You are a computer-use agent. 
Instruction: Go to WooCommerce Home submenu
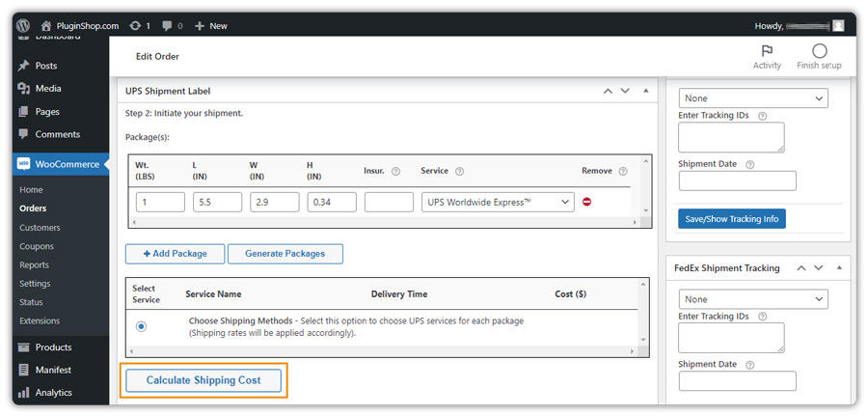(x=31, y=189)
